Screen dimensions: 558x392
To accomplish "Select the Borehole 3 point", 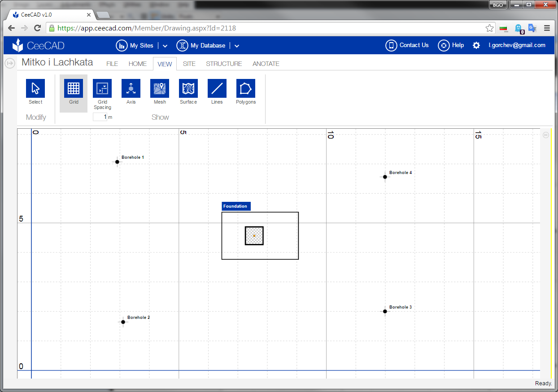I will click(385, 311).
